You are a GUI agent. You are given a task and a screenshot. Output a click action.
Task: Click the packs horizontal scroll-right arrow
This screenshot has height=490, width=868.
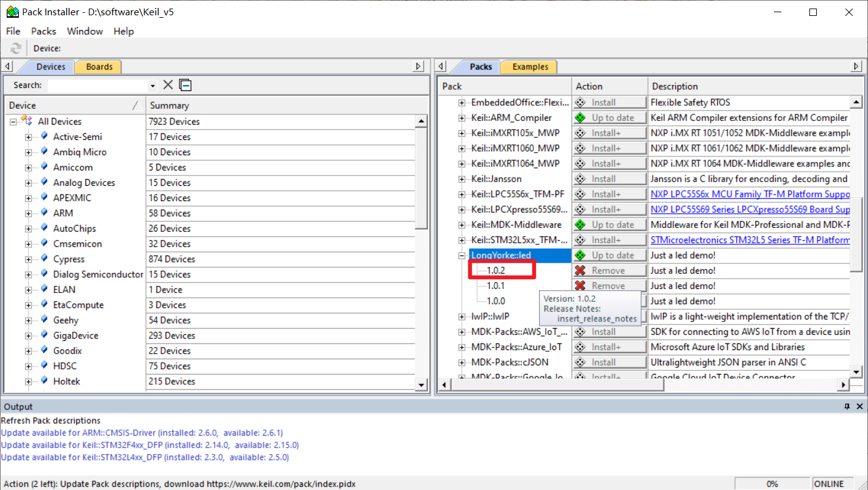pos(844,384)
